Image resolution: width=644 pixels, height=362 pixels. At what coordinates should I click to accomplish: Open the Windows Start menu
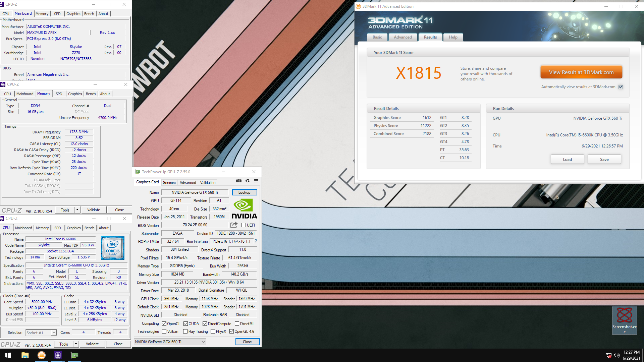[8, 355]
